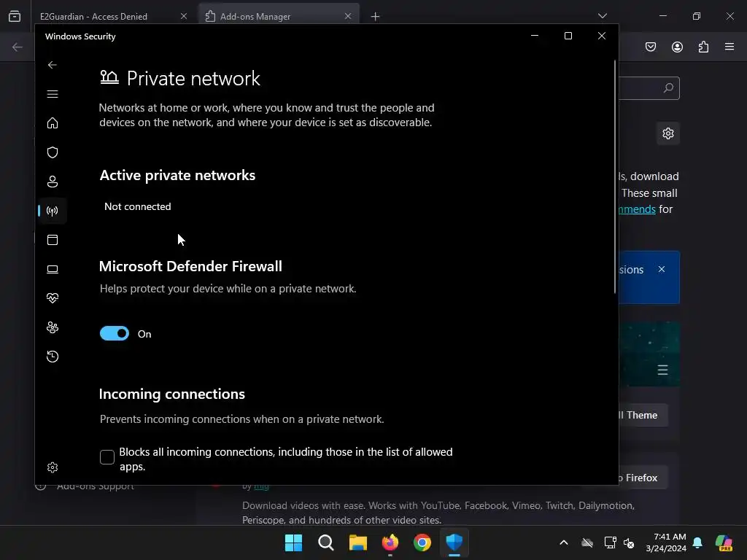Open Firefox extensions puzzle icon
This screenshot has width=747, height=560.
[x=703, y=47]
